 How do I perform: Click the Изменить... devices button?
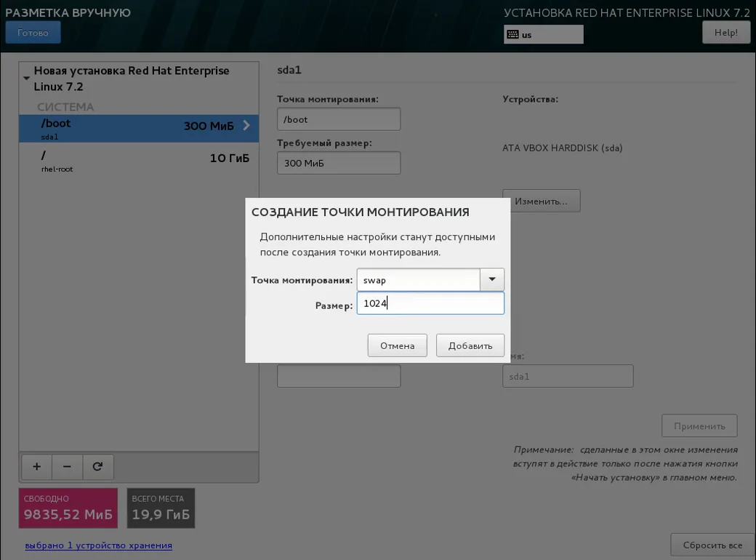coord(541,201)
